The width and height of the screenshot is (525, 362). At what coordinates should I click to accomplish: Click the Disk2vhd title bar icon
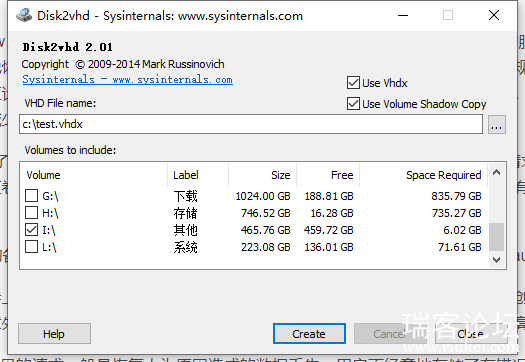point(24,15)
